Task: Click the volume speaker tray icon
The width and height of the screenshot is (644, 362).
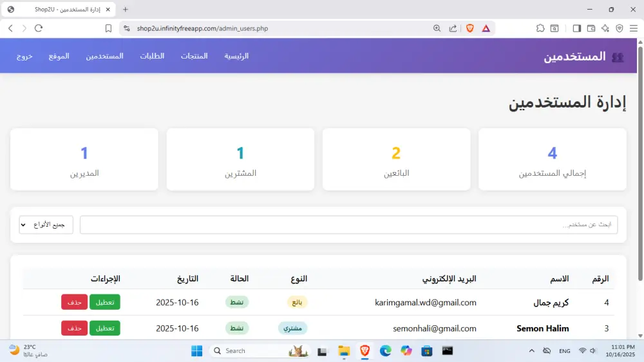Action: (592, 351)
